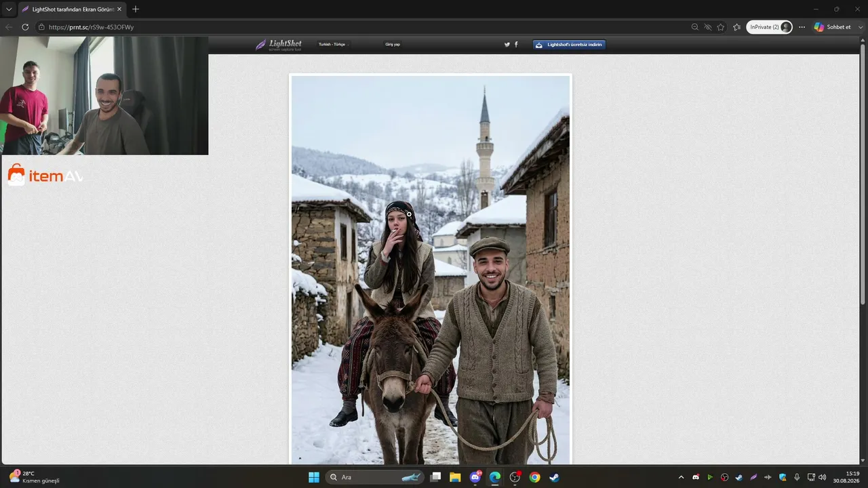Add this page to favorites with star
The image size is (868, 488).
tap(720, 27)
